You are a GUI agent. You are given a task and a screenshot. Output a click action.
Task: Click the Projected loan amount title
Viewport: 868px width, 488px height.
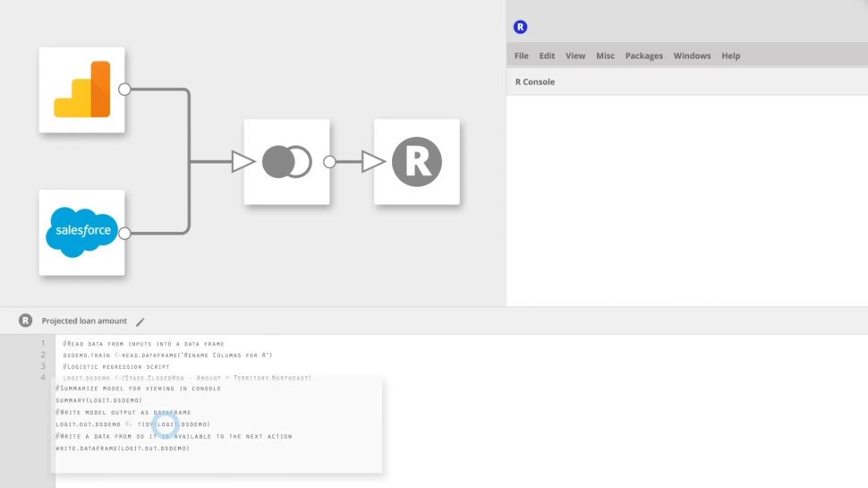[x=84, y=321]
